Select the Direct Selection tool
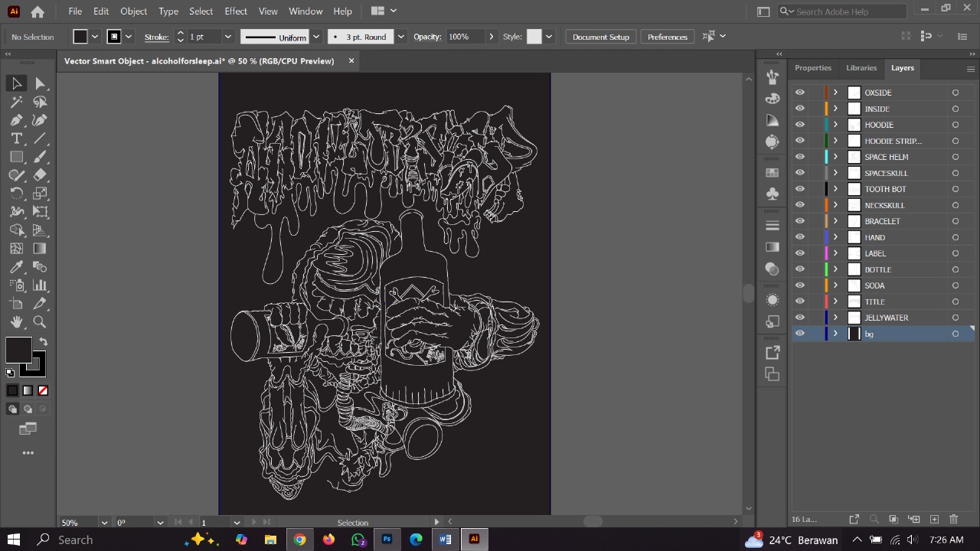 40,83
